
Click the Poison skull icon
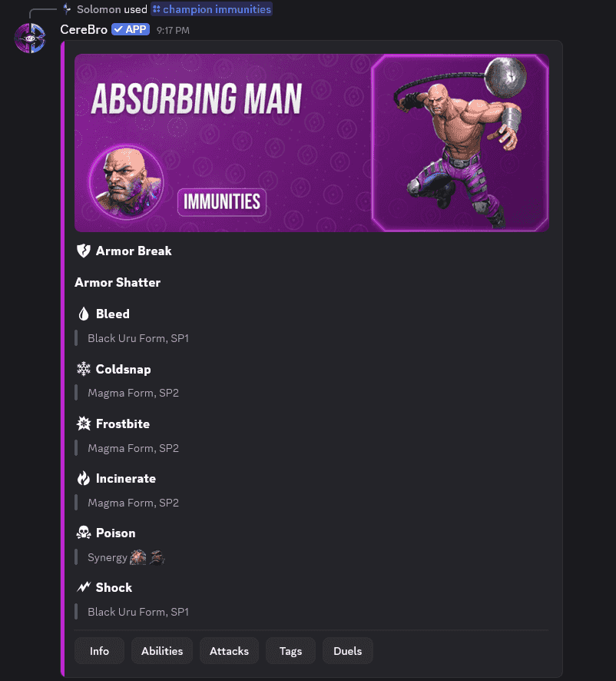point(84,533)
